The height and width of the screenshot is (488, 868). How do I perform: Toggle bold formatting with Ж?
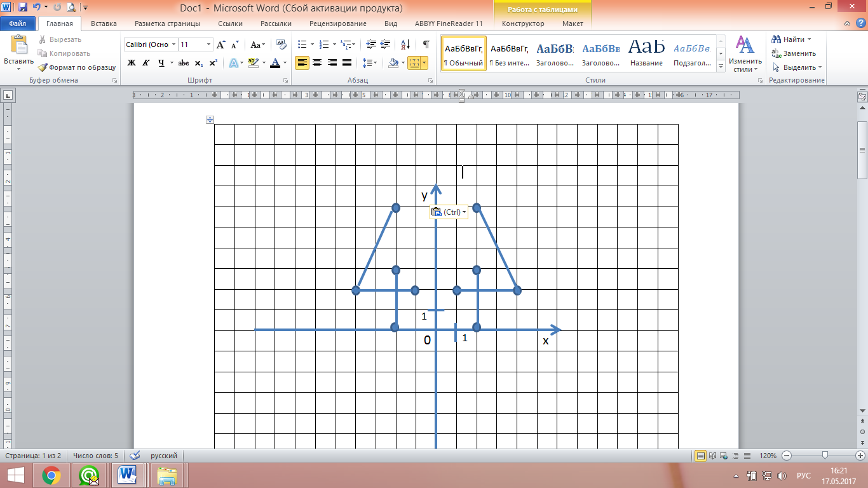pyautogui.click(x=132, y=63)
